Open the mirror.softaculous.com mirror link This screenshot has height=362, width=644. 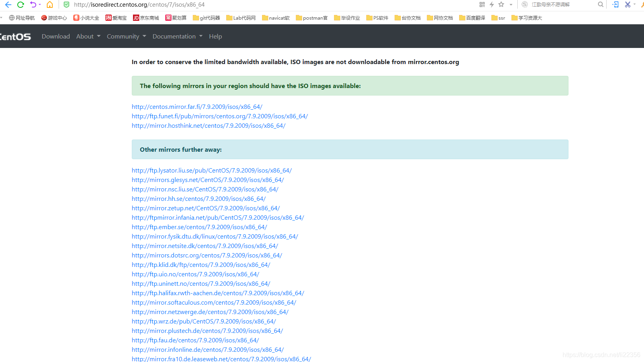[x=214, y=303]
